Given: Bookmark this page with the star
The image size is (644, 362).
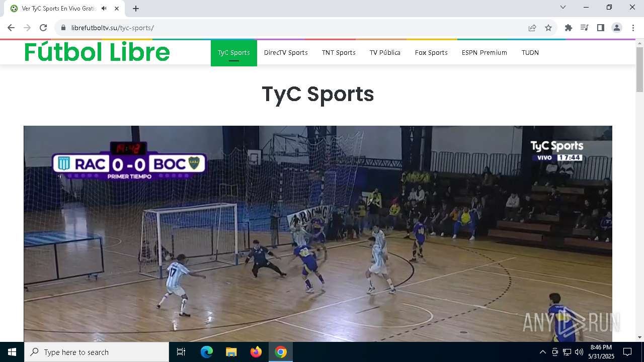Looking at the screenshot, I should 548,28.
